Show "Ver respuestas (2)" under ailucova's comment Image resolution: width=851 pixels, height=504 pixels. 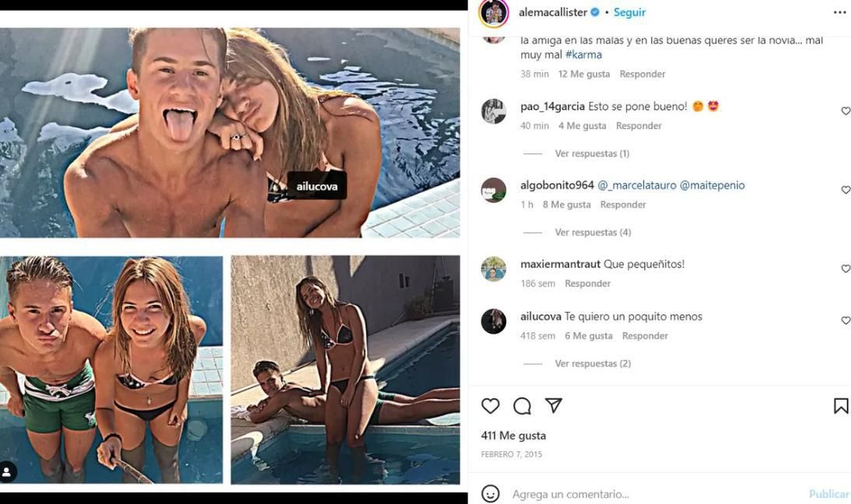pyautogui.click(x=593, y=364)
